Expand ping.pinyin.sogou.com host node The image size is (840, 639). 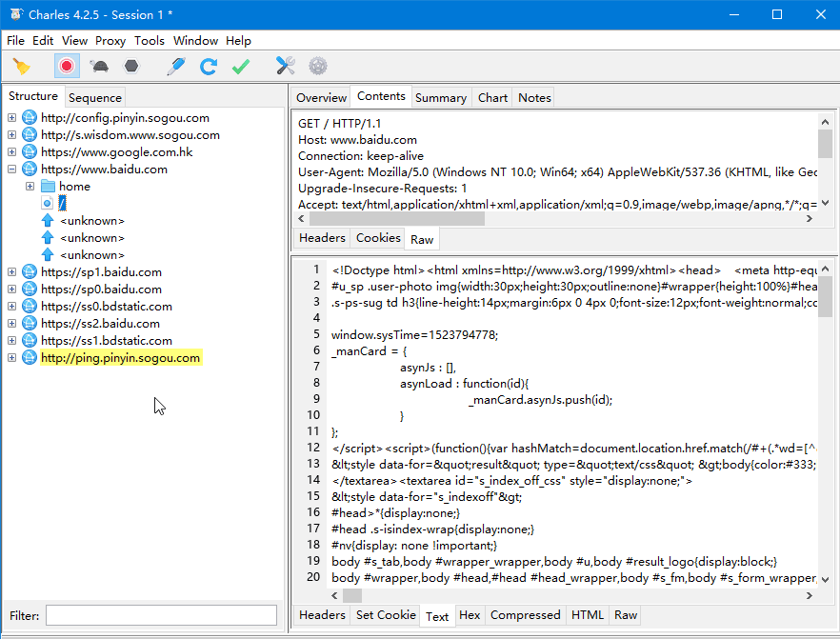11,358
